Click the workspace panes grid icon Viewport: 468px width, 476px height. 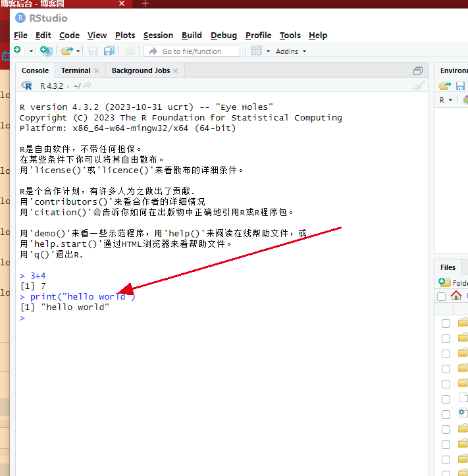click(257, 51)
